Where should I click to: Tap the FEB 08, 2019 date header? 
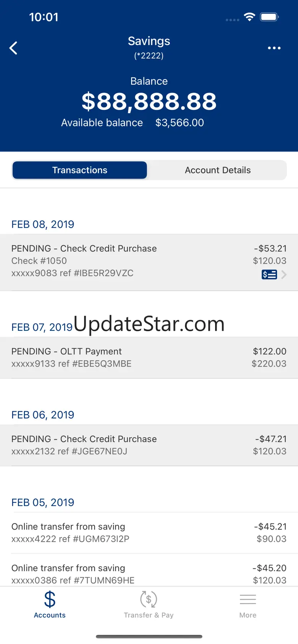click(43, 224)
